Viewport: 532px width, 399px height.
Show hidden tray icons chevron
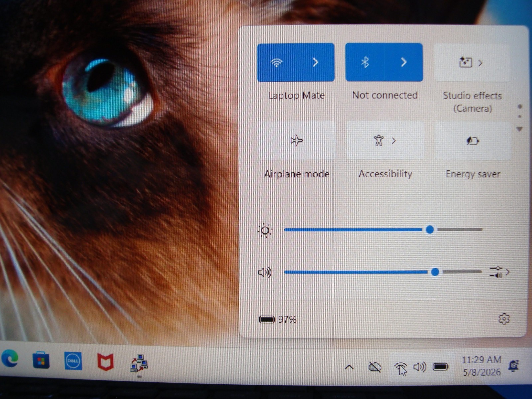tap(349, 367)
